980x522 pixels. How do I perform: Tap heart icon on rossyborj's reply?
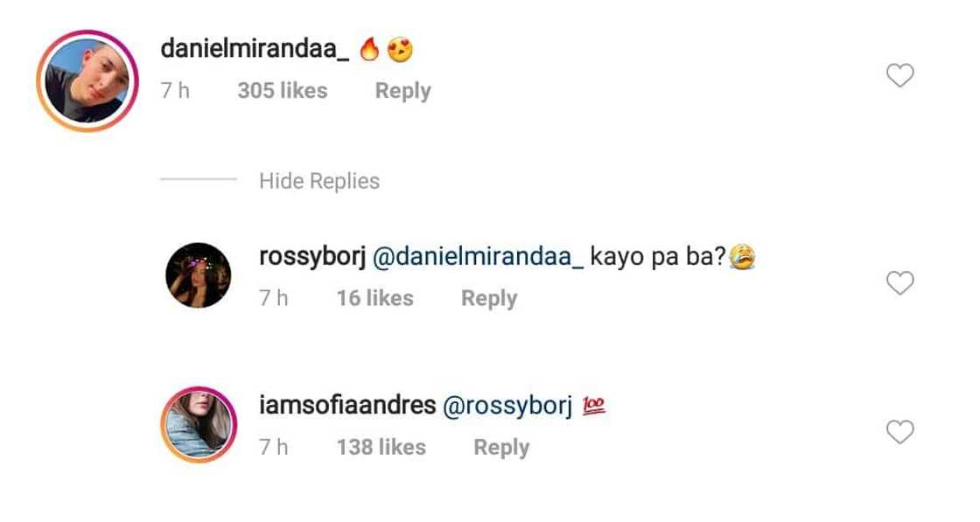pyautogui.click(x=900, y=282)
